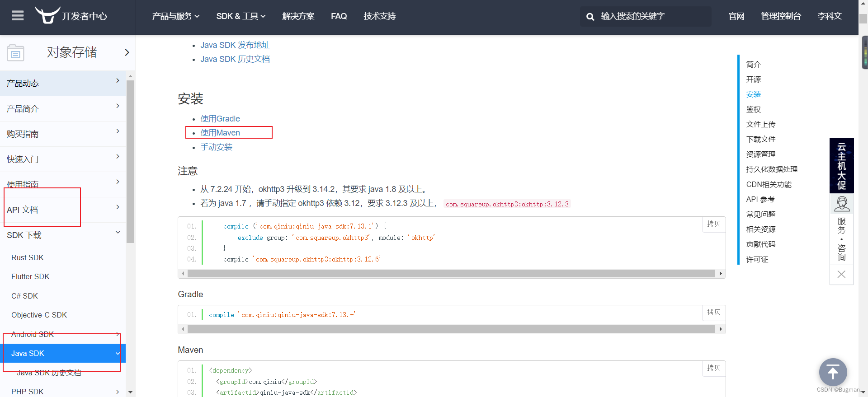868x397 pixels.
Task: Expand the 对象存储 product switcher arrow
Action: pyautogui.click(x=127, y=52)
